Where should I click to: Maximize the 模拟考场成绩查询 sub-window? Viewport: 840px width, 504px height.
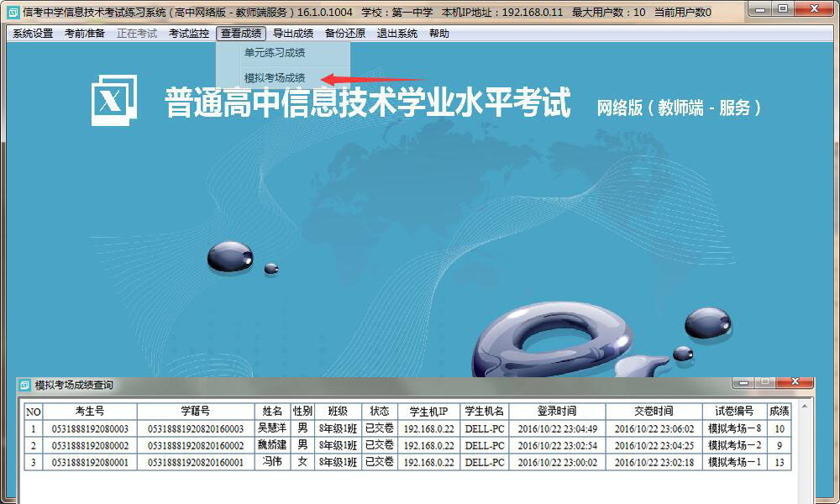(x=764, y=383)
